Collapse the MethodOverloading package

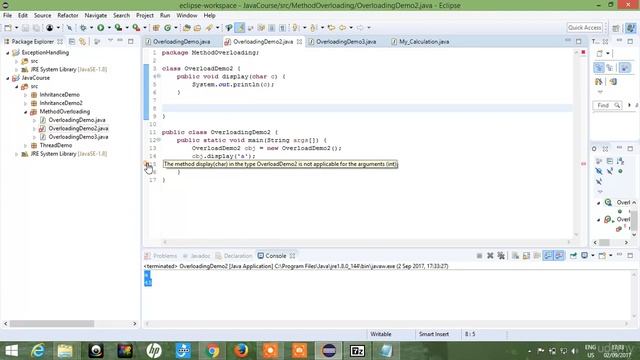tap(25, 112)
